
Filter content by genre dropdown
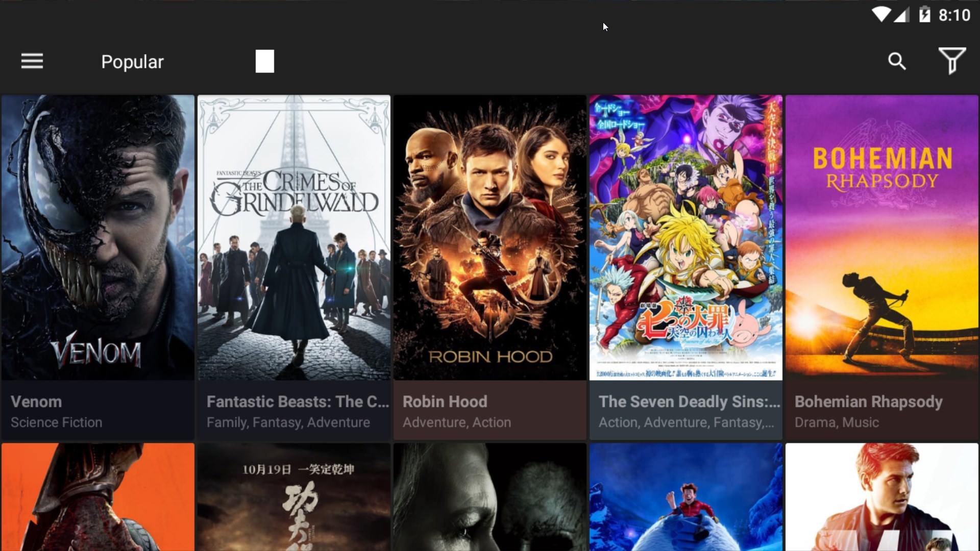pyautogui.click(x=953, y=61)
